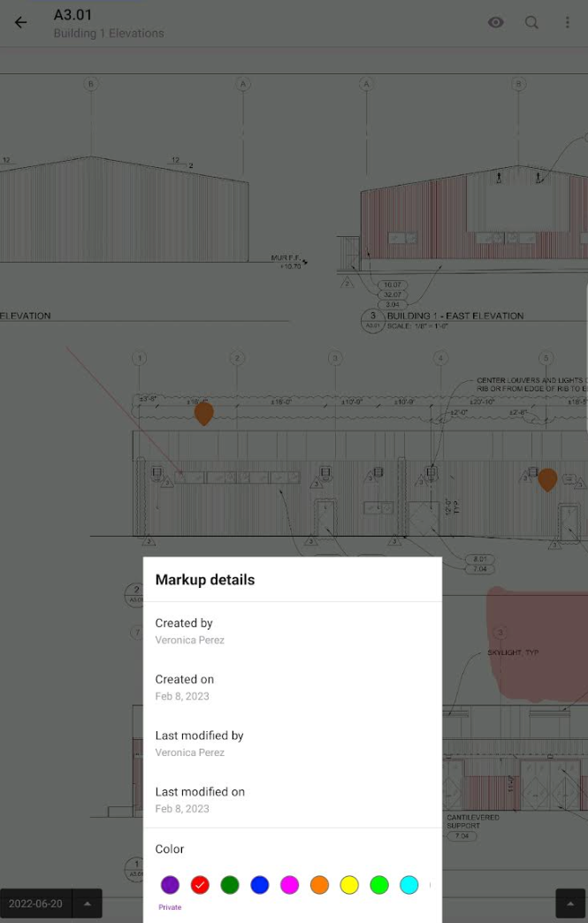Expand the bottom-right up-arrow panel
This screenshot has height=923, width=588.
(x=570, y=904)
